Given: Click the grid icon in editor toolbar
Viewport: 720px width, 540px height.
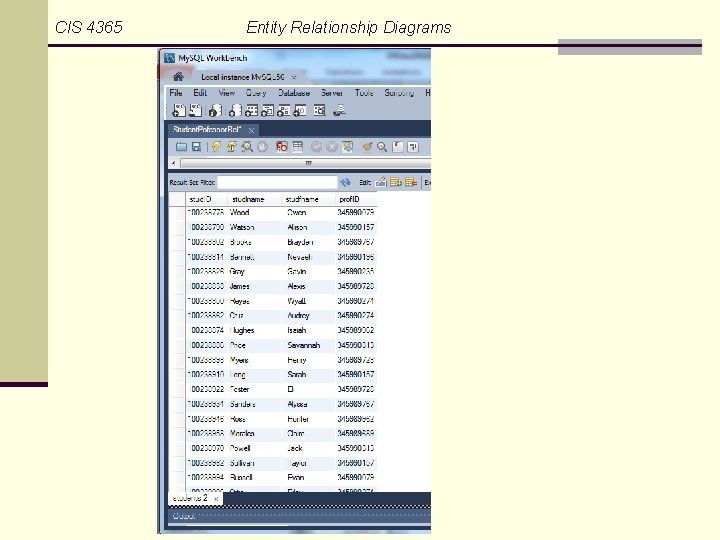Looking at the screenshot, I should (298, 147).
